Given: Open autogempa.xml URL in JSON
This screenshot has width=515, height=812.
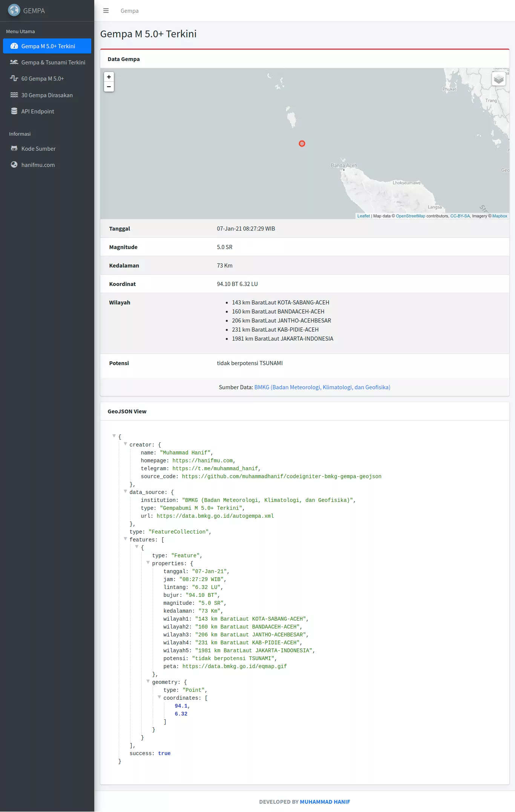Looking at the screenshot, I should pyautogui.click(x=215, y=516).
